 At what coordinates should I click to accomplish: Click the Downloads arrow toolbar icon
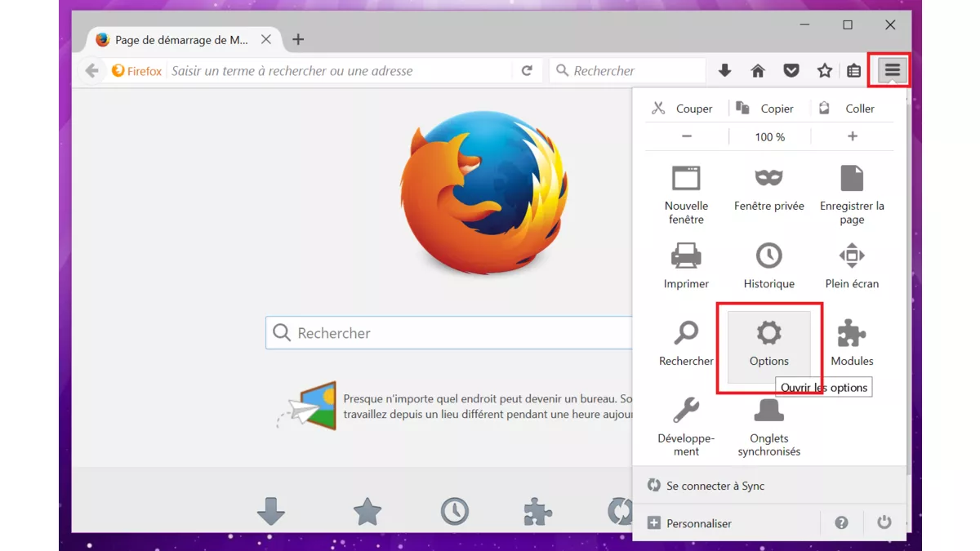point(724,71)
